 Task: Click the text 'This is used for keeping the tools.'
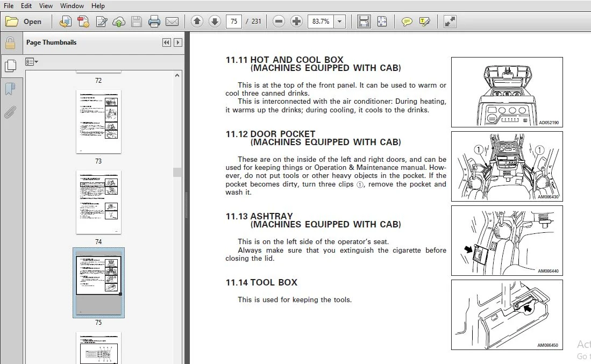(x=294, y=300)
